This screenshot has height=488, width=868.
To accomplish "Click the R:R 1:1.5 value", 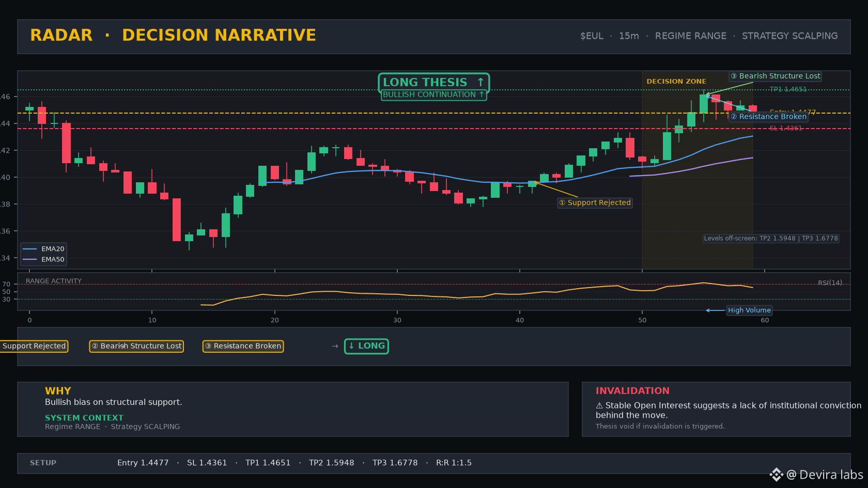I will coord(454,463).
